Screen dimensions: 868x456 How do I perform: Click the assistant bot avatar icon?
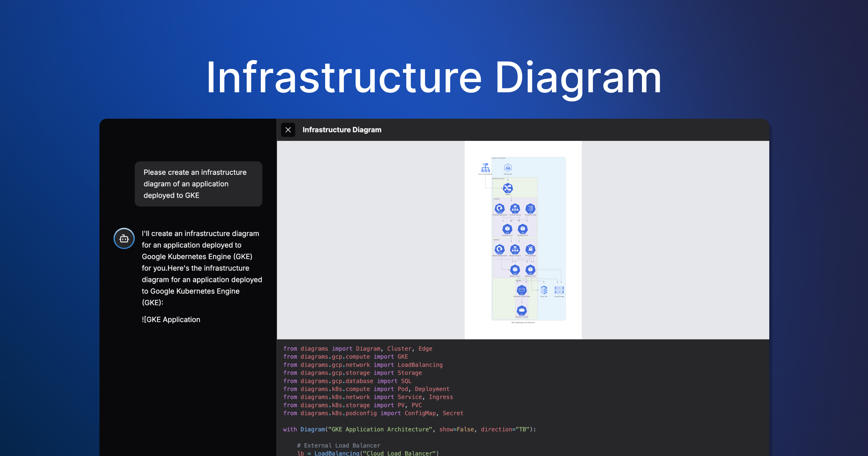click(x=124, y=238)
